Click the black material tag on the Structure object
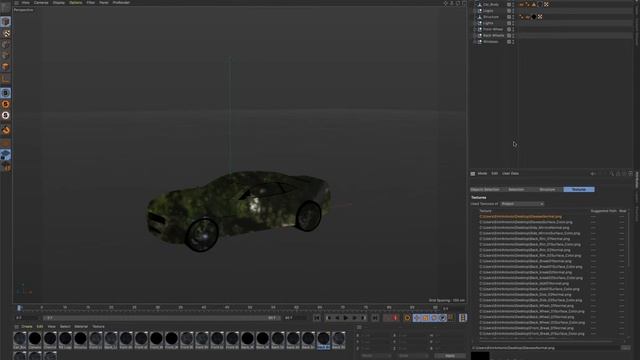This screenshot has width=640, height=360. point(534,17)
